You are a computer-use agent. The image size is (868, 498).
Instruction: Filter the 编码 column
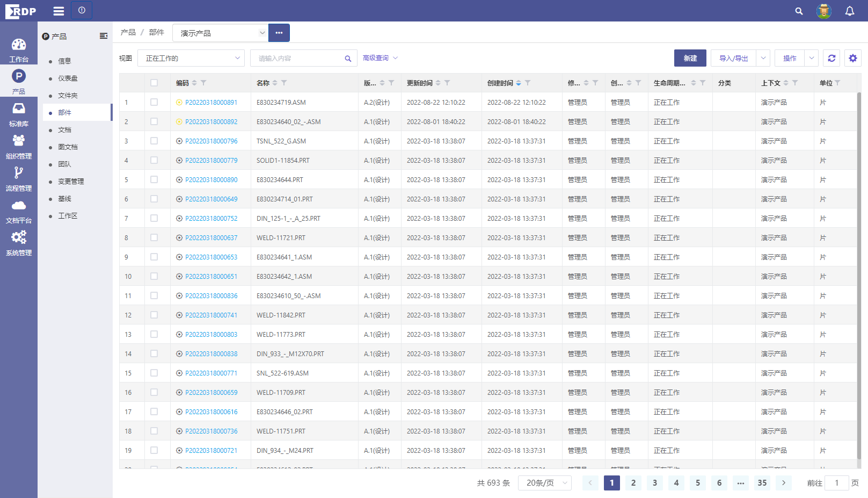(203, 83)
